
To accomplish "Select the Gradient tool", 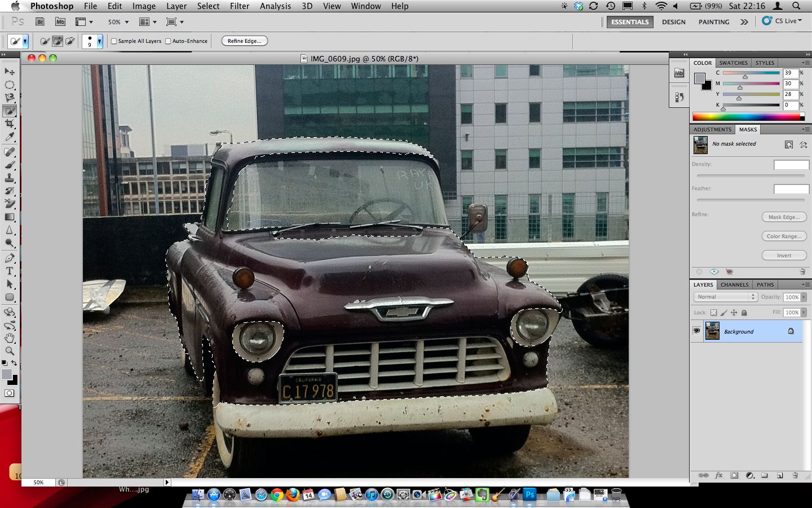I will pos(10,217).
